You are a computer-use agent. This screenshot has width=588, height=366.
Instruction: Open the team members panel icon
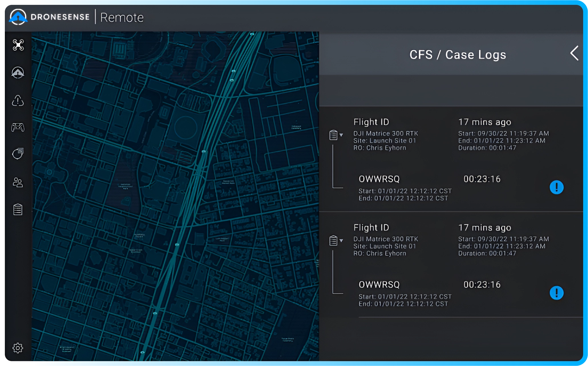pos(18,183)
